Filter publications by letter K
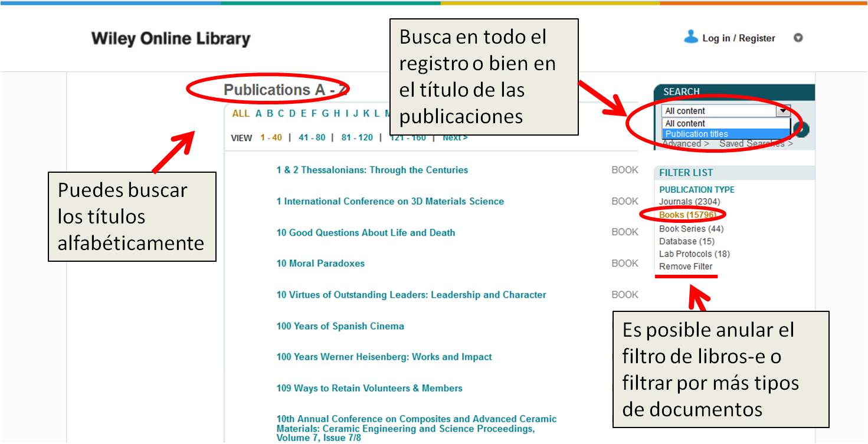The width and height of the screenshot is (868, 444). [366, 114]
